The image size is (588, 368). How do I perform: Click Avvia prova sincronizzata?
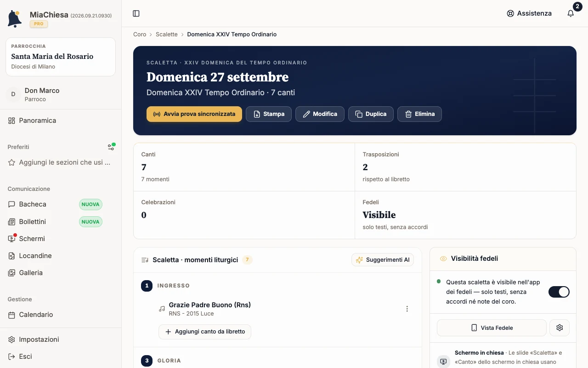pyautogui.click(x=194, y=114)
